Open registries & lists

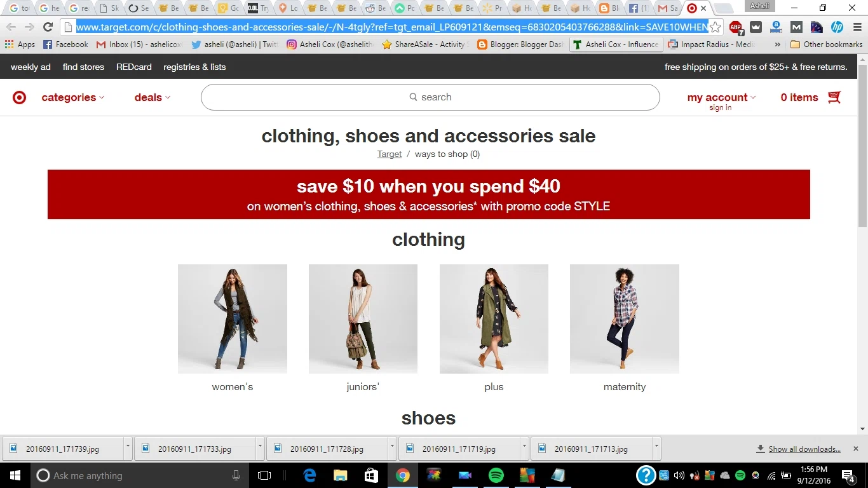194,67
